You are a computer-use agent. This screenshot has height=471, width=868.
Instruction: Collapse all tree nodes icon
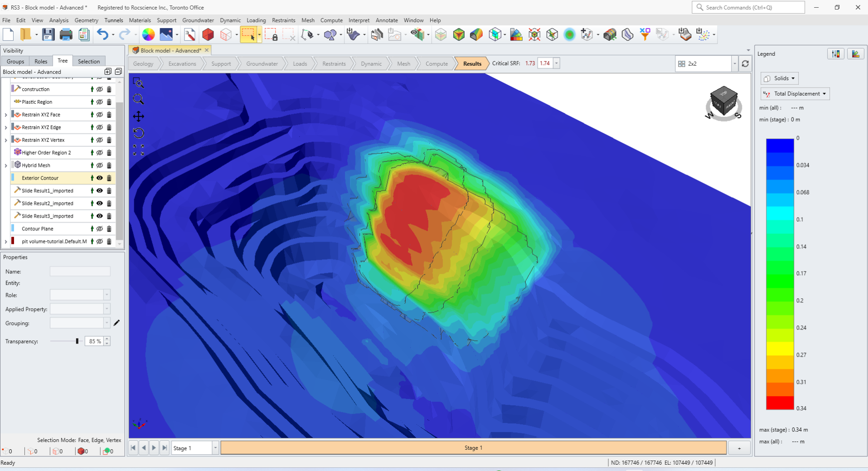(118, 72)
